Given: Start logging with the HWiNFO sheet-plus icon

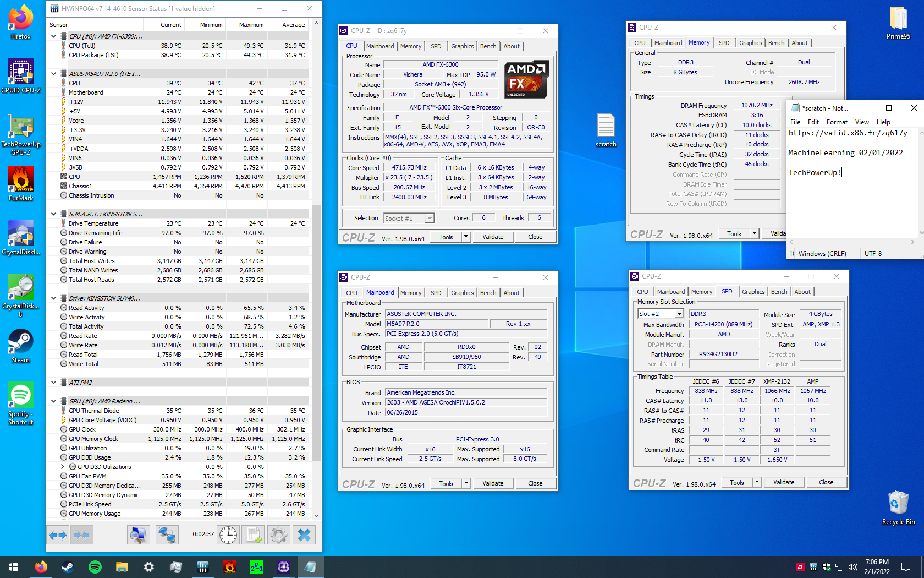Looking at the screenshot, I should [254, 535].
